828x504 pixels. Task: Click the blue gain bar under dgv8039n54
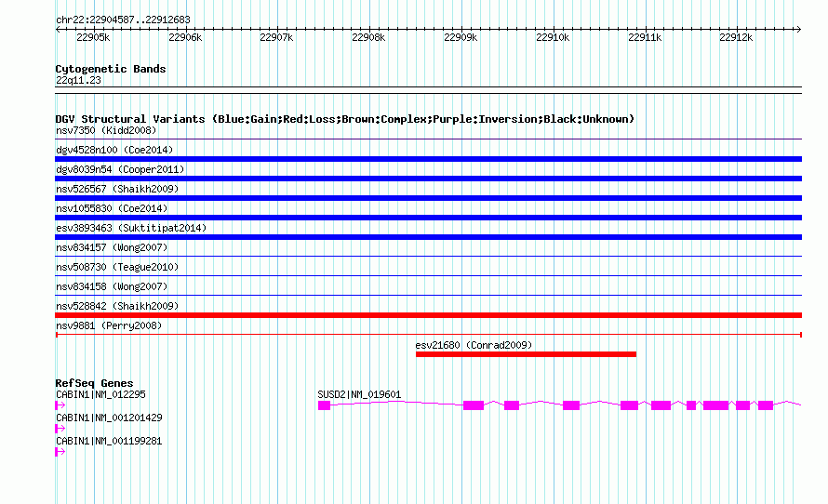[428, 179]
